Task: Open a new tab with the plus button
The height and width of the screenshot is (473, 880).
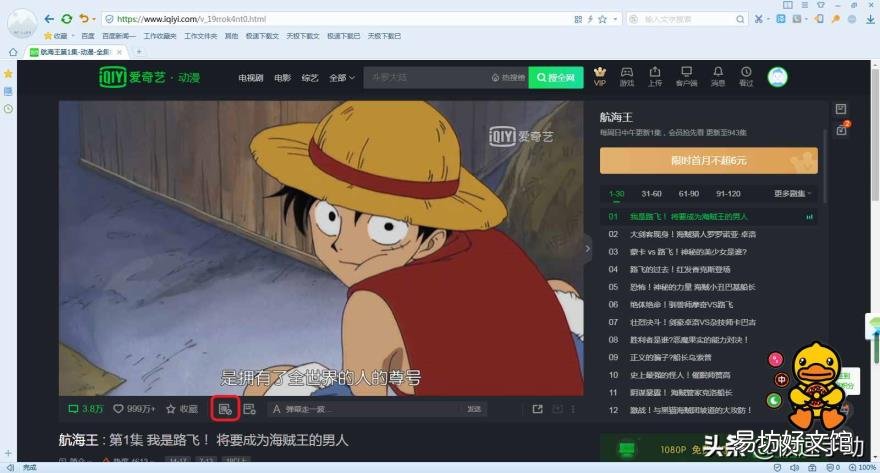Action: 139,52
